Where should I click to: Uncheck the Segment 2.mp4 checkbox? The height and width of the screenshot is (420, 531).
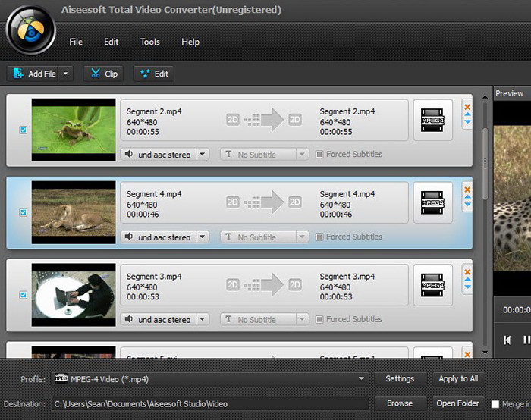tap(23, 130)
